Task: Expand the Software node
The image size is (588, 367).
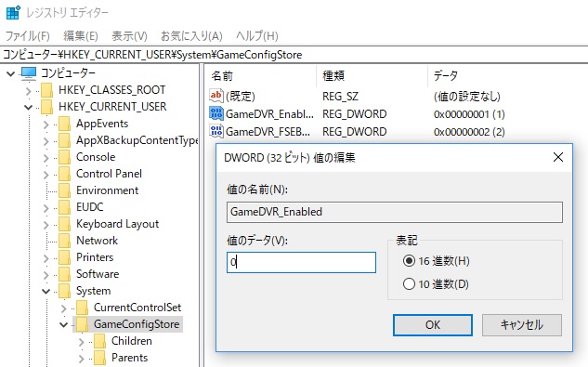Action: pyautogui.click(x=46, y=275)
